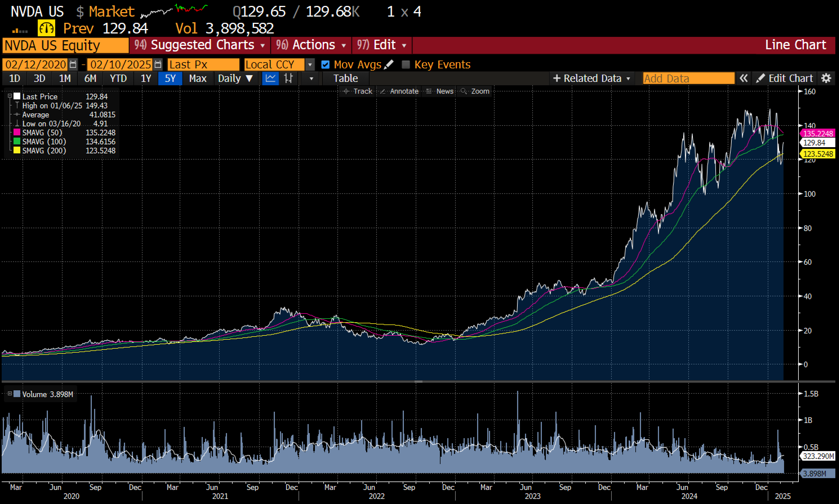
Task: Click the white 129.84 axis price label
Action: pyautogui.click(x=818, y=143)
